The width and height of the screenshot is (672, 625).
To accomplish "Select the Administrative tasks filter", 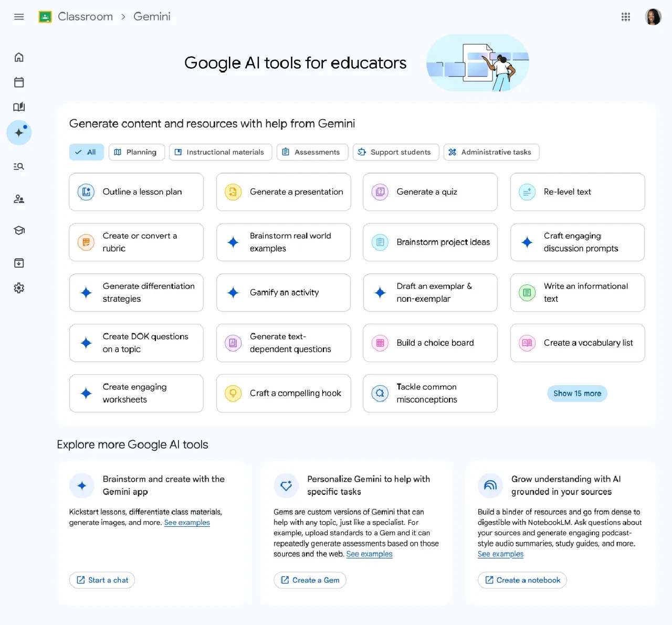I will click(x=491, y=152).
